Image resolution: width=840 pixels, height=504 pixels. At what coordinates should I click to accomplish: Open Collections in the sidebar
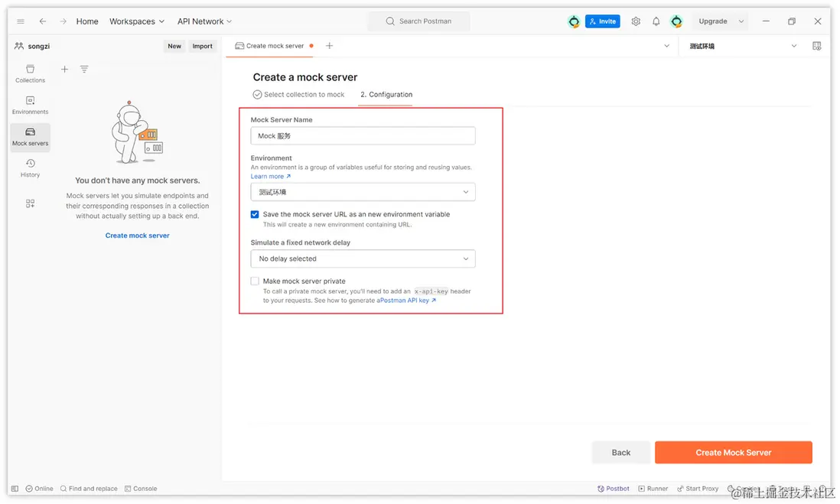coord(30,74)
